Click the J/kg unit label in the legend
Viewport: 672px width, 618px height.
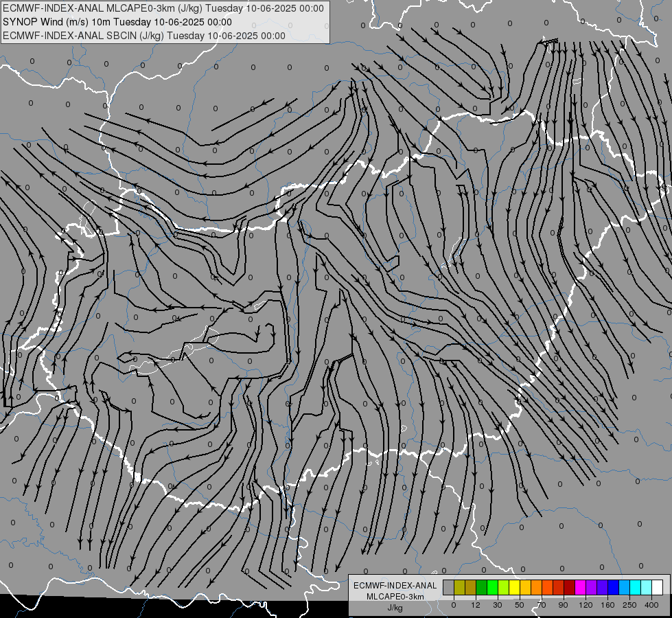click(x=395, y=608)
